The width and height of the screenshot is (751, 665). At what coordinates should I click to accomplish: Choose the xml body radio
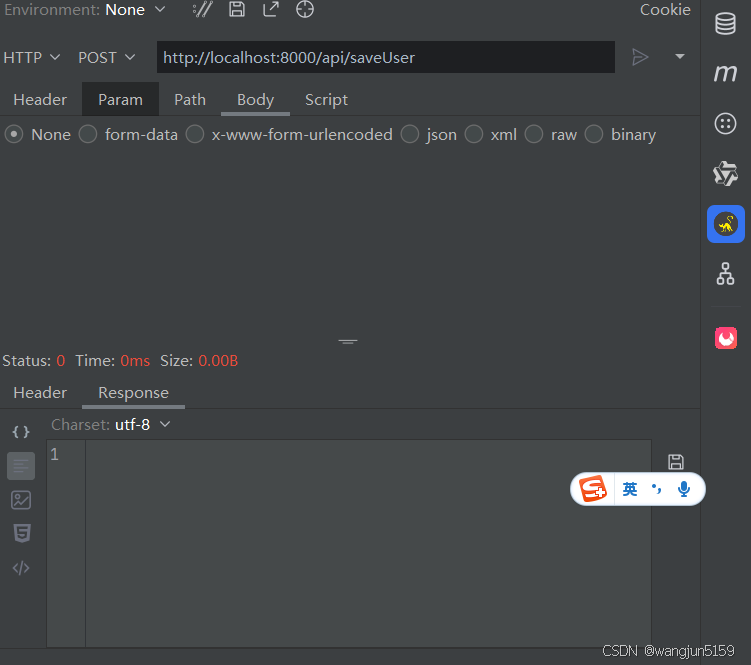point(474,135)
